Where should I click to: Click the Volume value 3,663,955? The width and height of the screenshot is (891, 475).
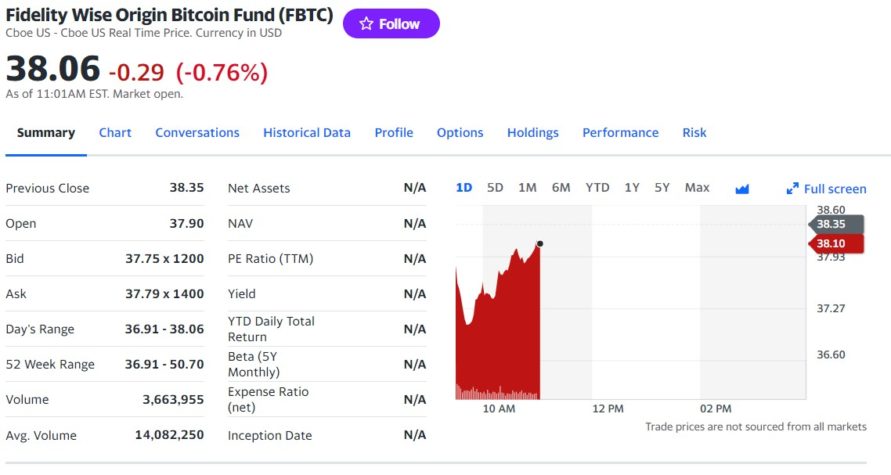[x=173, y=399]
